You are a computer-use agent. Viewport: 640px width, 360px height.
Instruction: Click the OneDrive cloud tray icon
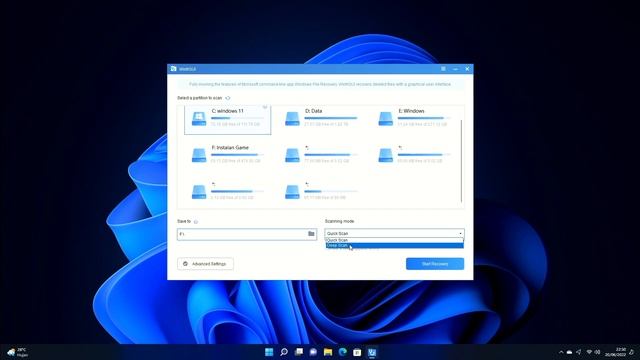[x=569, y=352]
